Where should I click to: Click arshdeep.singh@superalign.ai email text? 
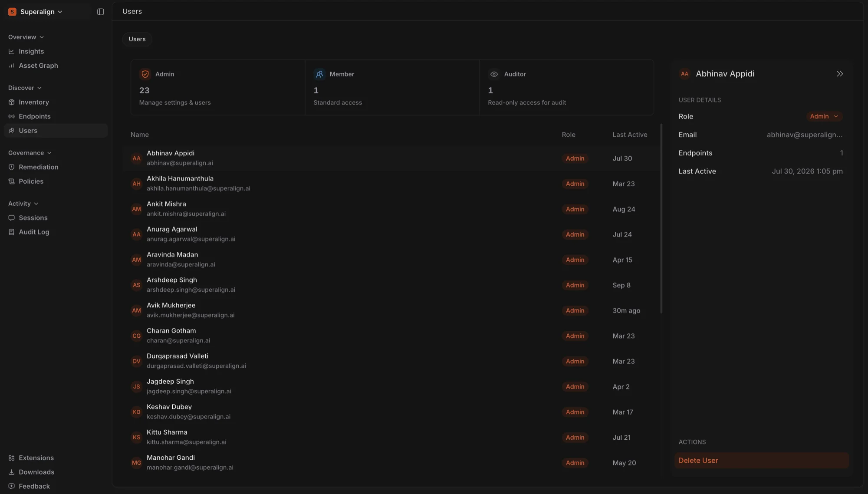(x=191, y=290)
